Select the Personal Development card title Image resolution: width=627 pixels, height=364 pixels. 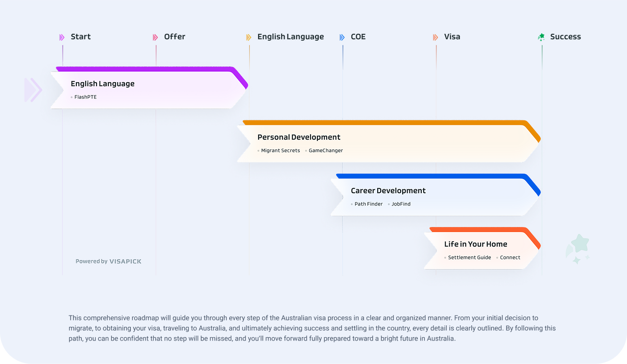coord(299,137)
